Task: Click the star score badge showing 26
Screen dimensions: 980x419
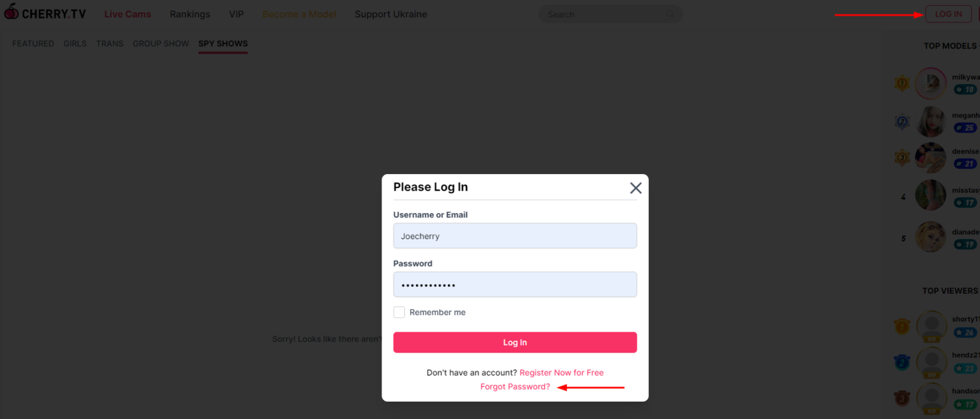Action: [966, 332]
